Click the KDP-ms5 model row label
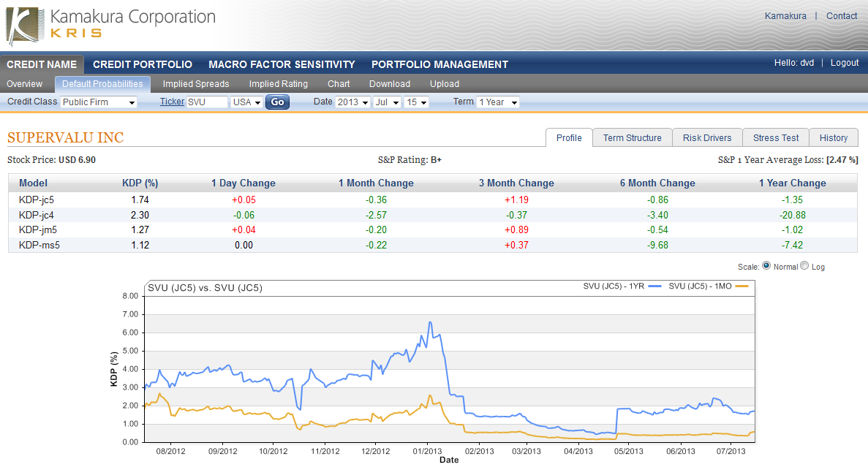Screen dimensions: 868x467 (39, 245)
